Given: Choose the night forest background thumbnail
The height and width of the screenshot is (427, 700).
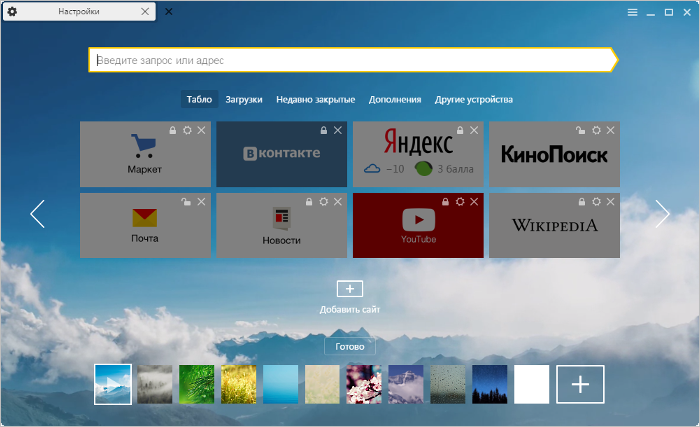Looking at the screenshot, I should click(490, 384).
